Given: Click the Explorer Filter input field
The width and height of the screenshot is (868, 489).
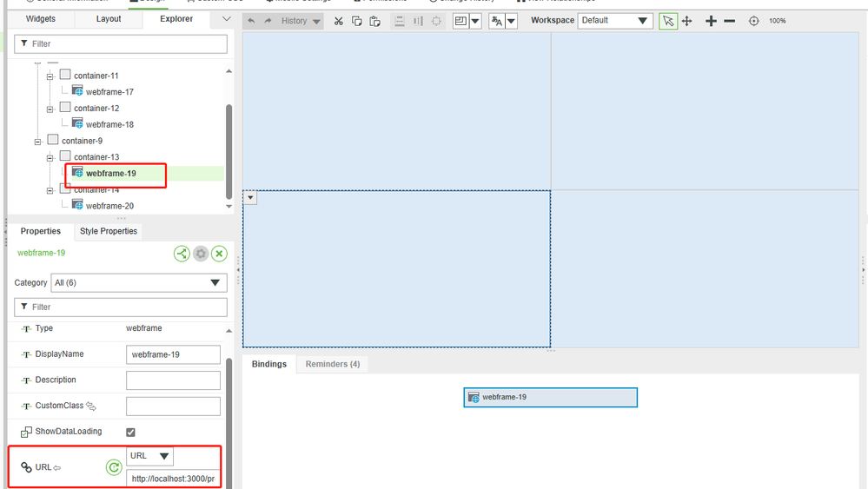Looking at the screenshot, I should [121, 43].
